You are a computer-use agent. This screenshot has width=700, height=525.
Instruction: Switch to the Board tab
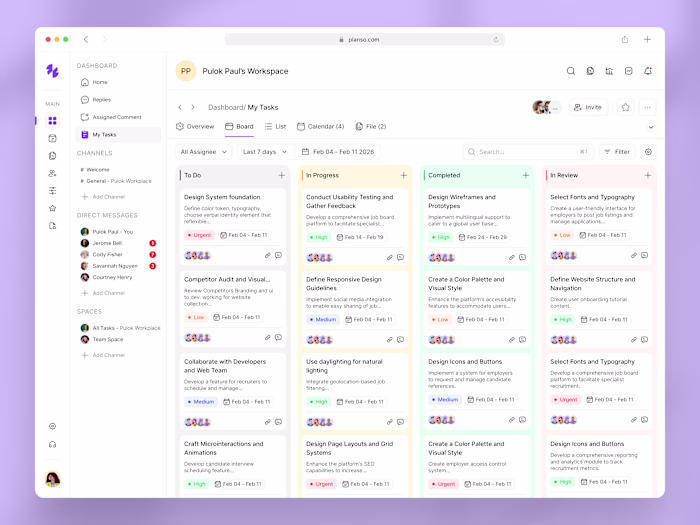[239, 126]
